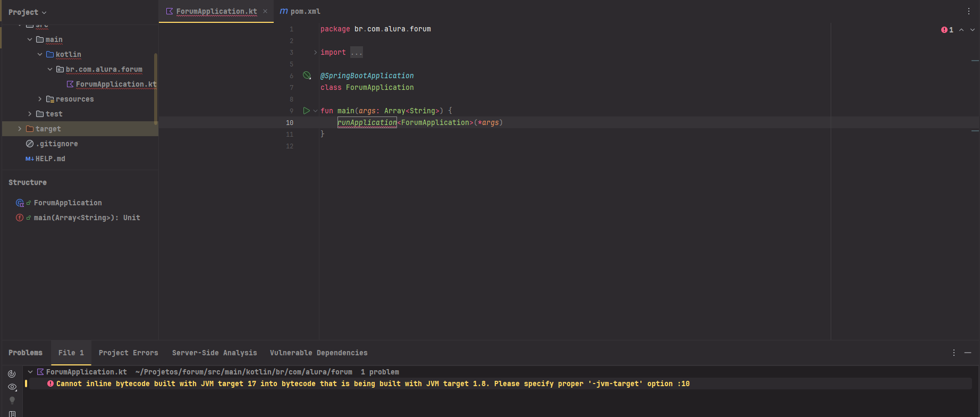Select the JVM target error message

(x=373, y=383)
